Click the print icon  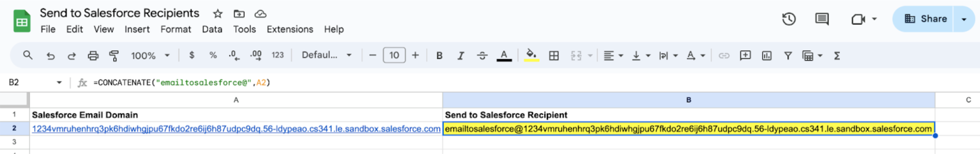[x=93, y=56]
